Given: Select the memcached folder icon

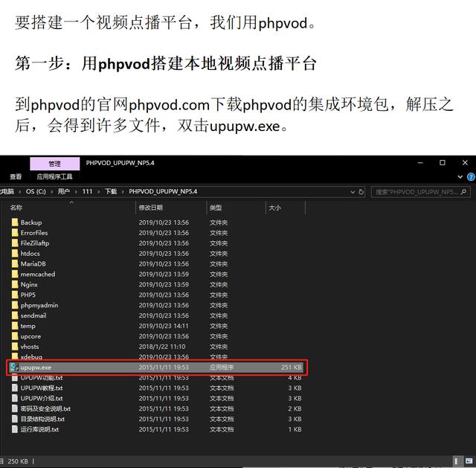Looking at the screenshot, I should [15, 274].
